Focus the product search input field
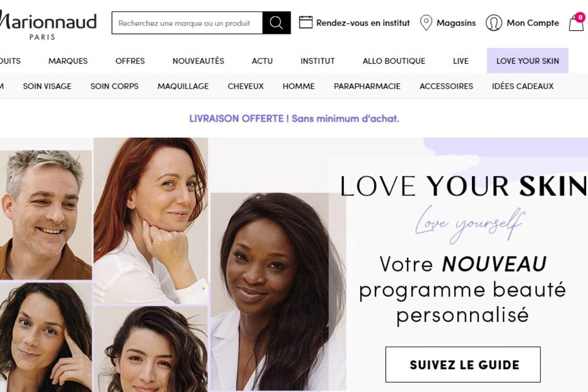Image resolution: width=588 pixels, height=392 pixels. (187, 23)
